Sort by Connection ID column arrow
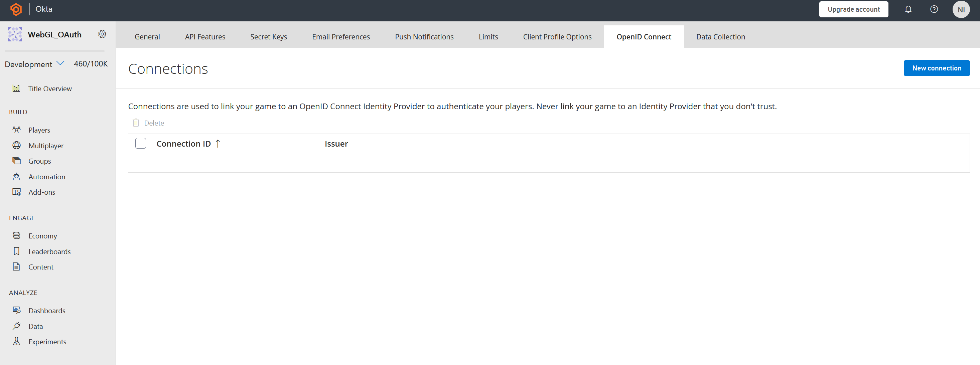The height and width of the screenshot is (365, 980). 218,144
